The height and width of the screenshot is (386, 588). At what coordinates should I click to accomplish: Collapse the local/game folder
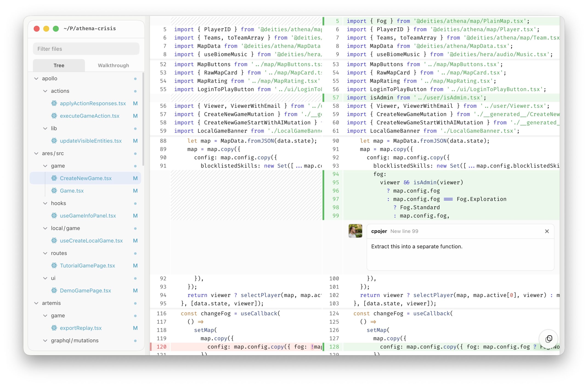pyautogui.click(x=45, y=228)
